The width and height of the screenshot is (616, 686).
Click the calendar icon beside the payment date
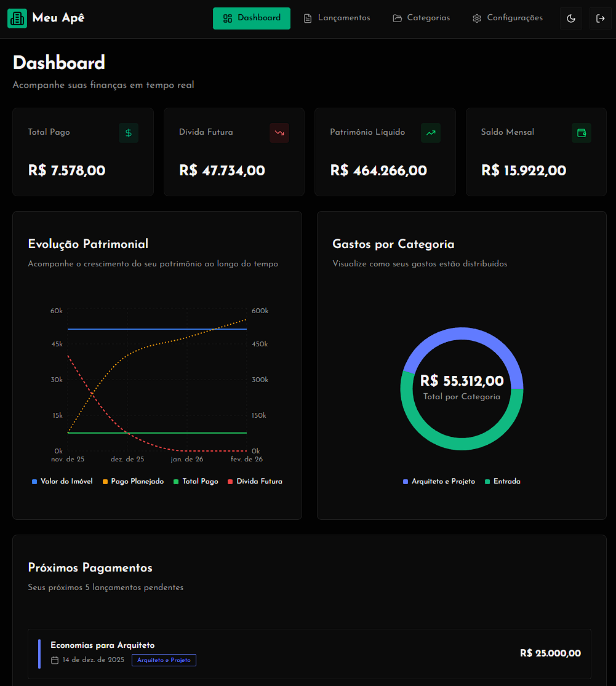coord(55,660)
